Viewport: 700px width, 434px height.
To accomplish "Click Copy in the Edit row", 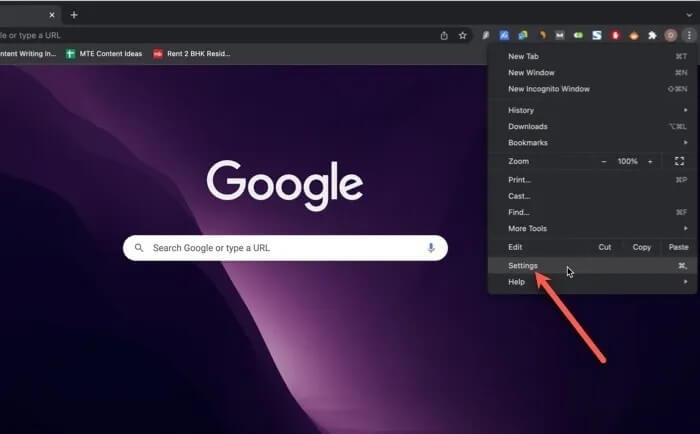I will pyautogui.click(x=642, y=247).
